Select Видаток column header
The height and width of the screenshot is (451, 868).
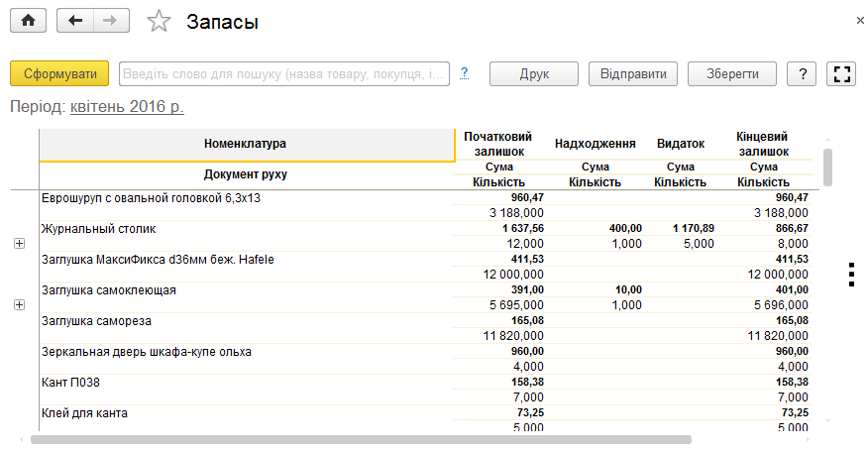[681, 144]
